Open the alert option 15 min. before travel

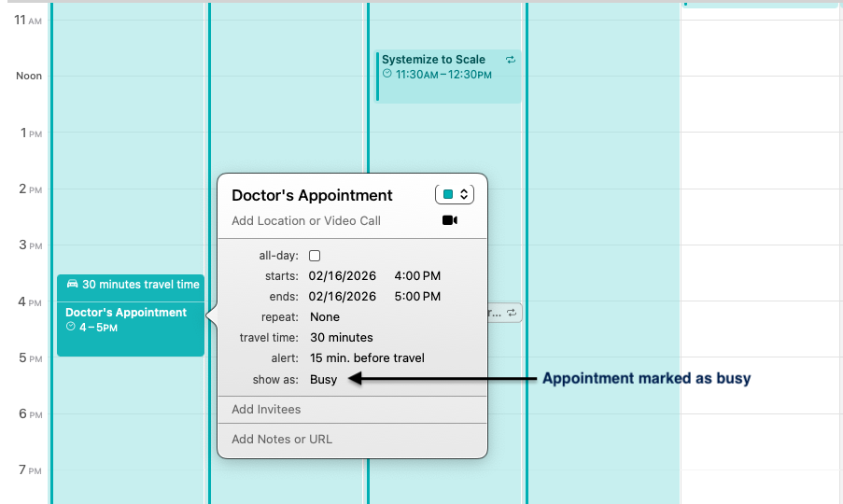click(367, 358)
